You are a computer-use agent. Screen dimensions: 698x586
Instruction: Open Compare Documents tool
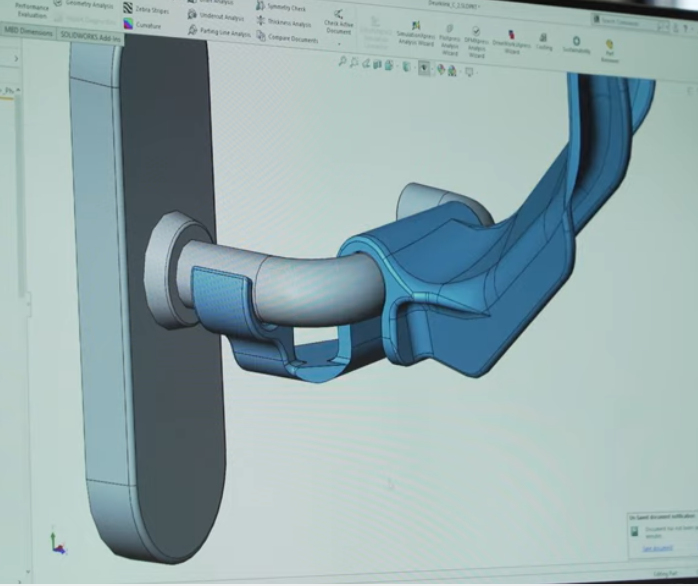(288, 37)
